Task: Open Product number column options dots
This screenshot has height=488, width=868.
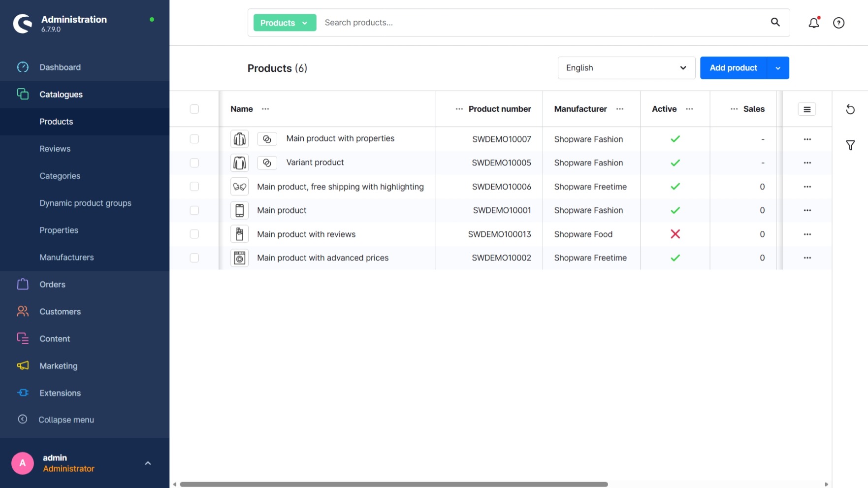Action: pyautogui.click(x=459, y=109)
